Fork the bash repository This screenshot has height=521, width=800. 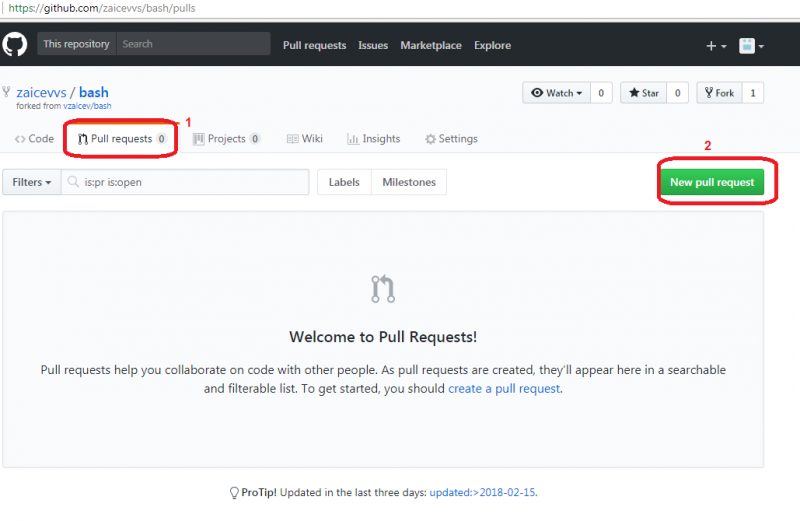pyautogui.click(x=718, y=93)
